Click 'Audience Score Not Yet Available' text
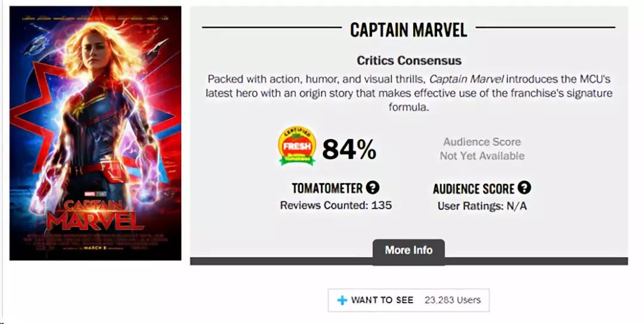Screen dimensions: 644x324 coord(482,149)
